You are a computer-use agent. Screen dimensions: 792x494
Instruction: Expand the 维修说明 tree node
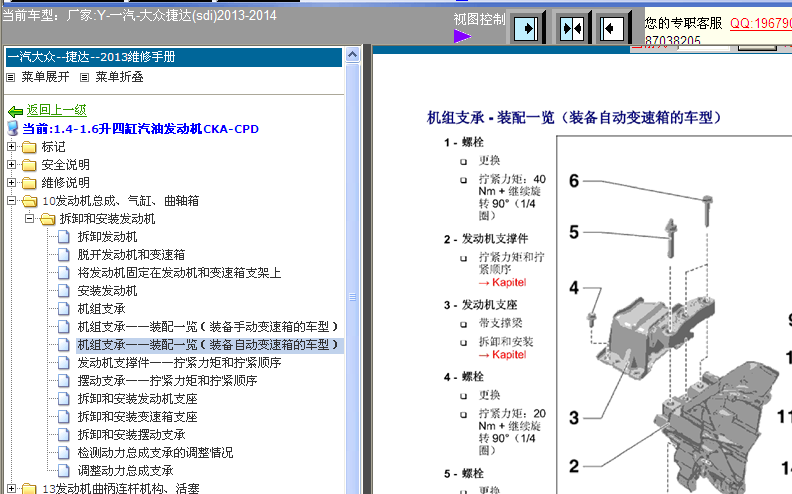[11, 182]
